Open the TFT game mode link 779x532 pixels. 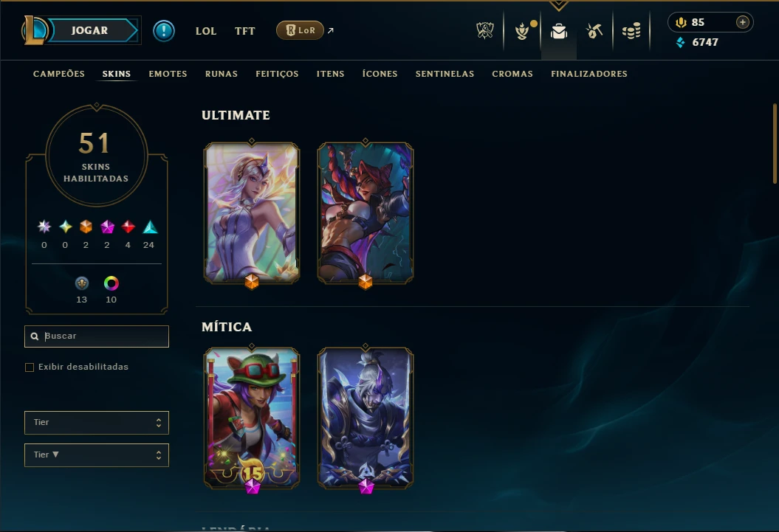[245, 31]
